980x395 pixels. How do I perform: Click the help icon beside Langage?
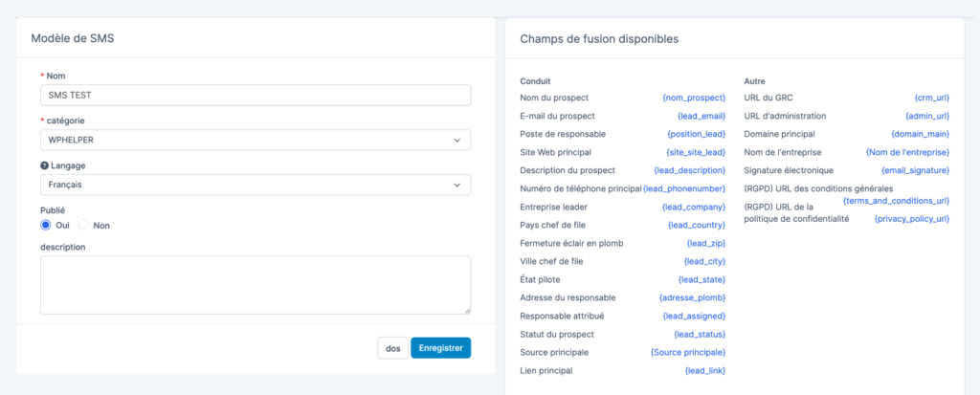pos(44,165)
